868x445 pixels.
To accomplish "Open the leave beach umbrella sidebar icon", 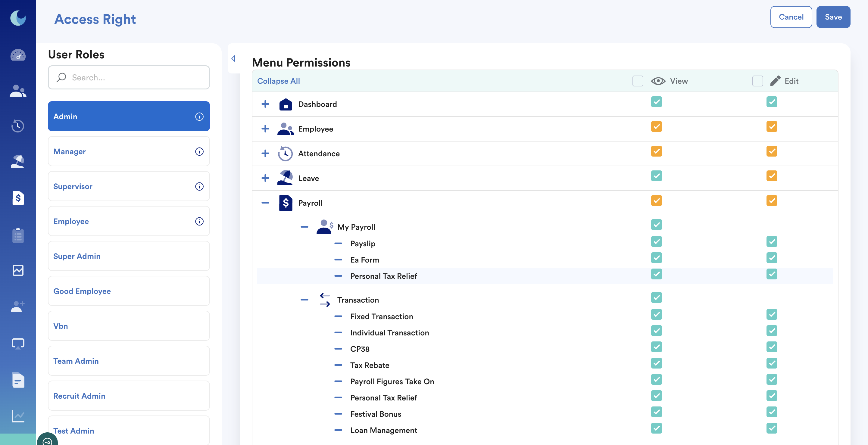I will [18, 162].
